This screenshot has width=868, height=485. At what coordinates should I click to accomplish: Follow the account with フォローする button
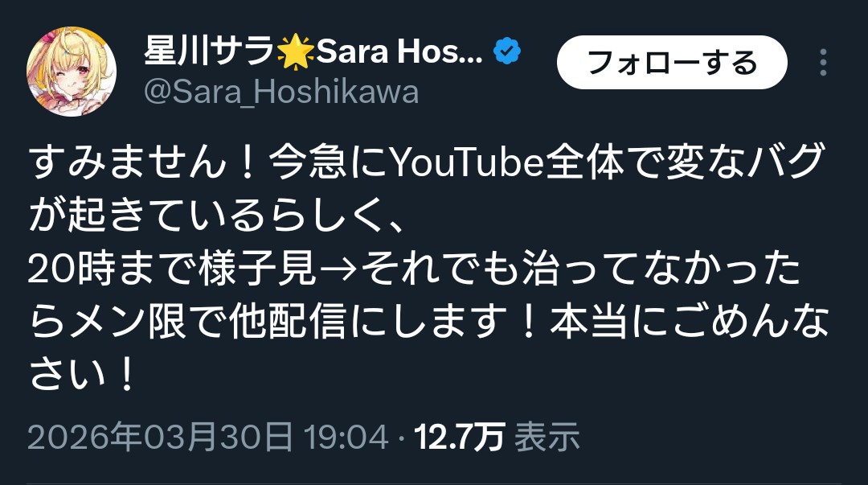[672, 62]
